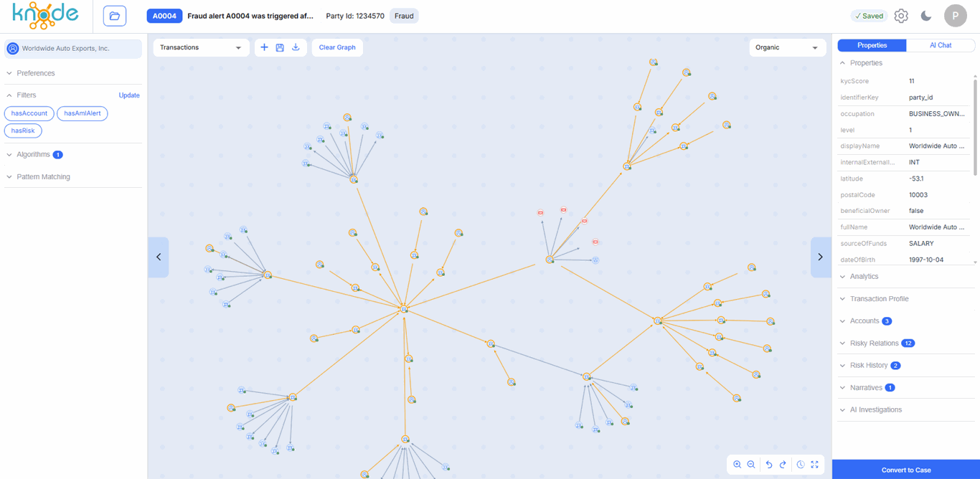This screenshot has height=479, width=980.
Task: Click the Update filters link
Action: tap(129, 95)
